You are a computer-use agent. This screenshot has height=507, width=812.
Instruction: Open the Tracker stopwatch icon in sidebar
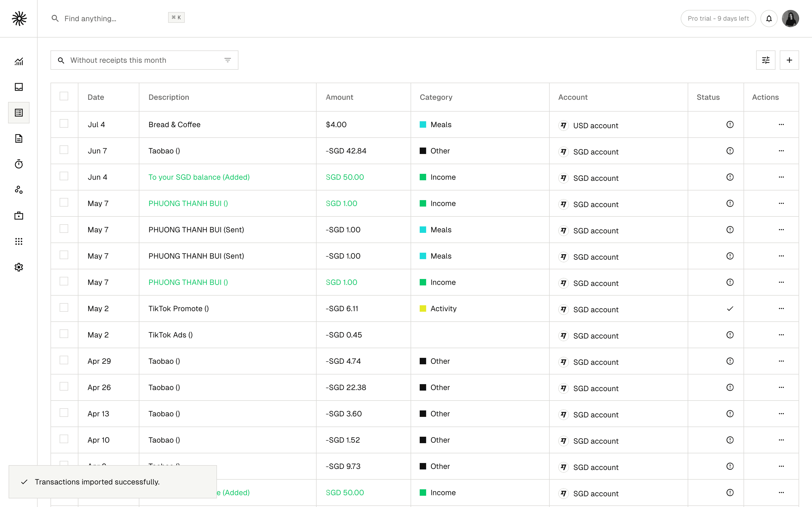click(x=19, y=164)
